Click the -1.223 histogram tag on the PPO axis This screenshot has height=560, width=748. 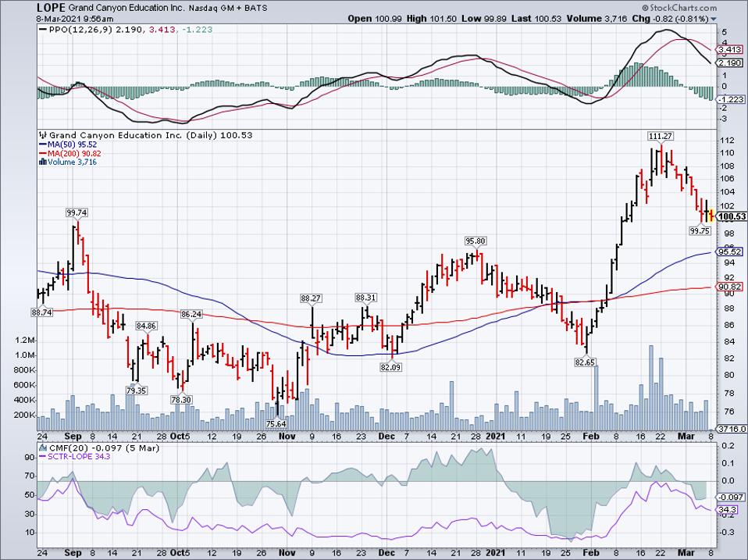(x=731, y=99)
